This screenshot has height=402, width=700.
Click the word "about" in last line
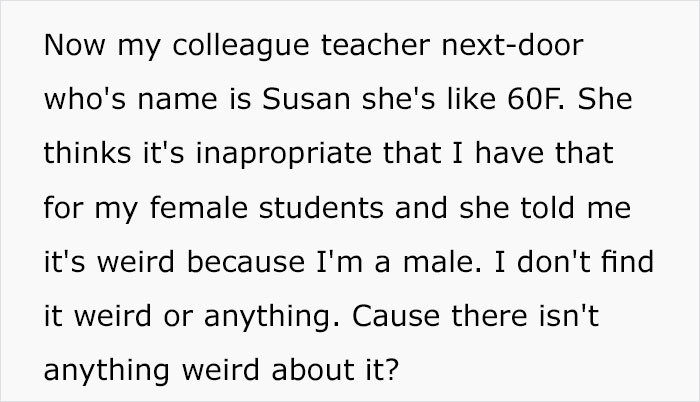tap(313, 370)
